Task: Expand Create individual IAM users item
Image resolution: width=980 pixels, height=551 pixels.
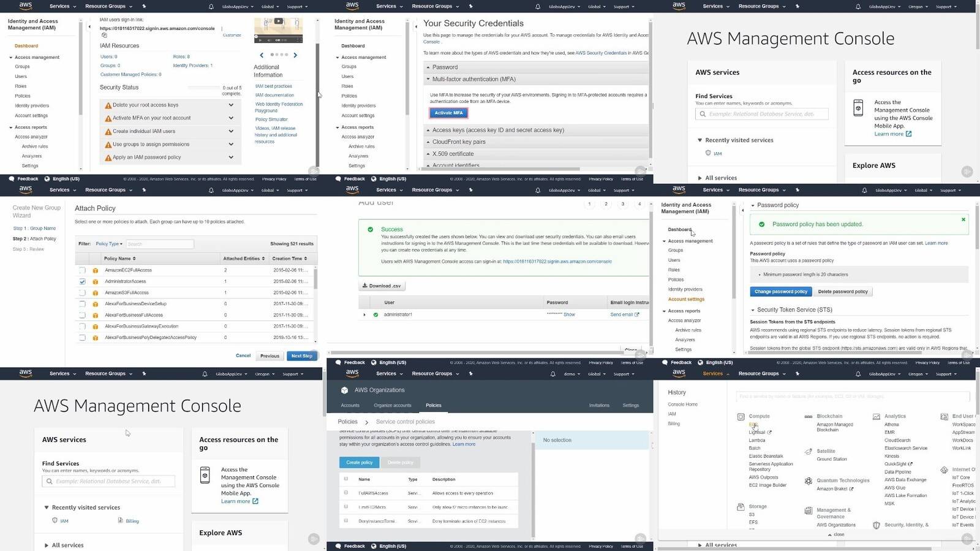Action: coord(231,131)
